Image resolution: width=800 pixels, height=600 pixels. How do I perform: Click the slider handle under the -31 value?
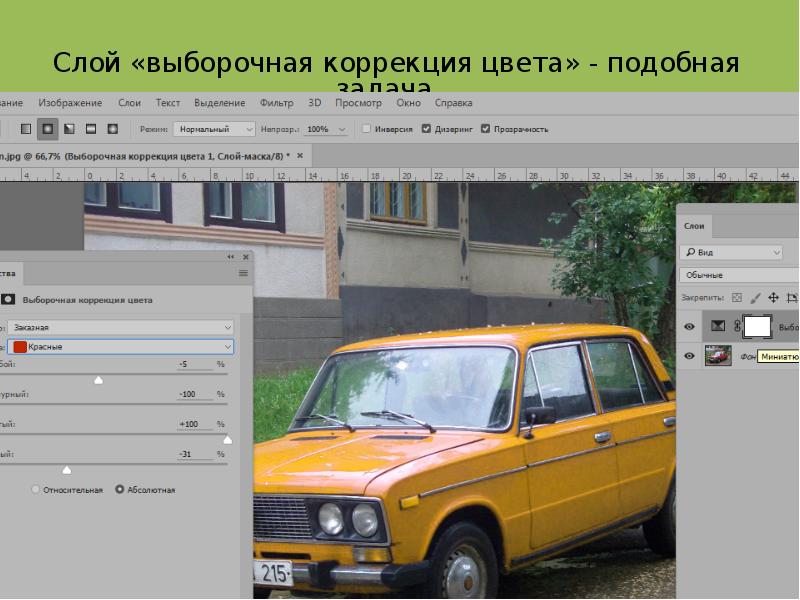coord(67,469)
